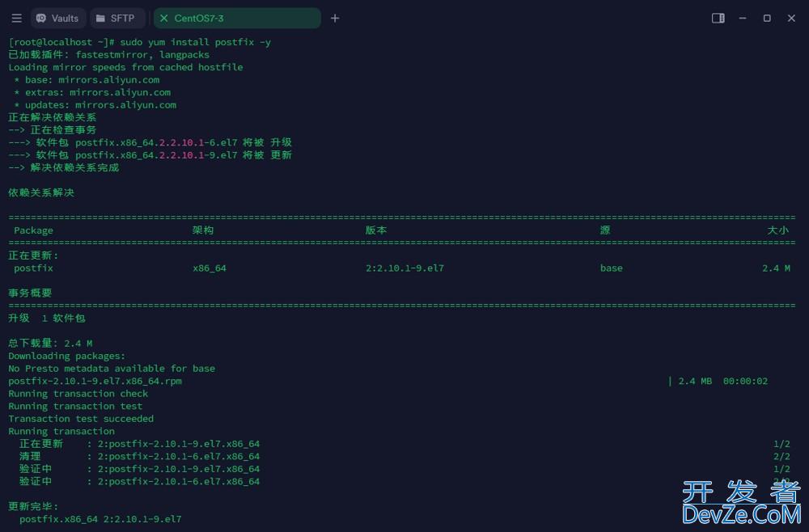Toggle the side panel layout icon
This screenshot has width=809, height=532.
point(718,19)
